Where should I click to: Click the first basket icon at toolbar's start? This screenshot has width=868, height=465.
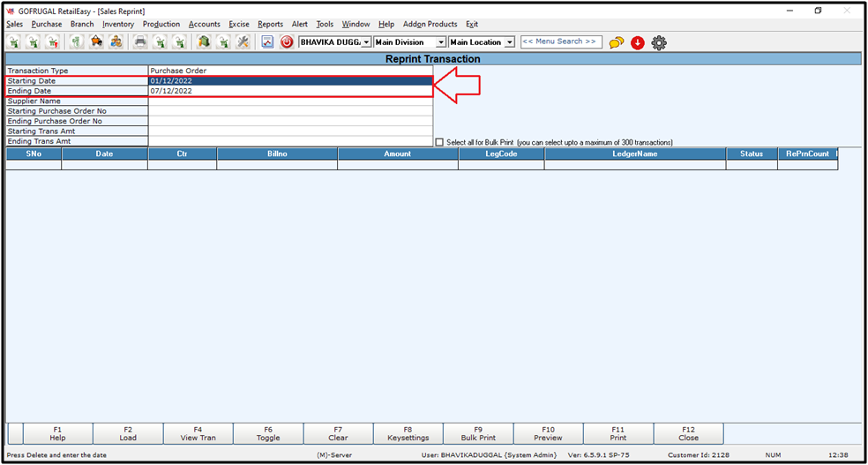tap(16, 42)
